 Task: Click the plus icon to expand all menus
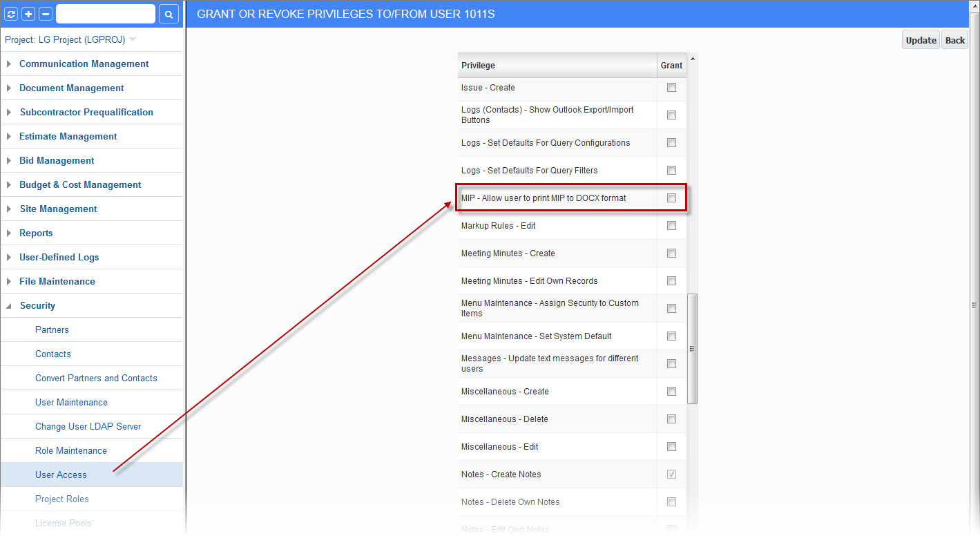[28, 13]
